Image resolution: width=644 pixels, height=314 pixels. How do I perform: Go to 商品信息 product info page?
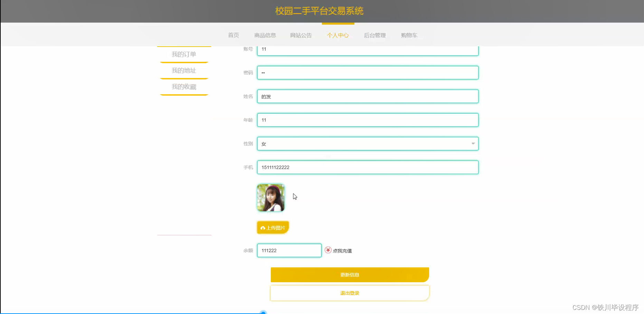(x=265, y=35)
